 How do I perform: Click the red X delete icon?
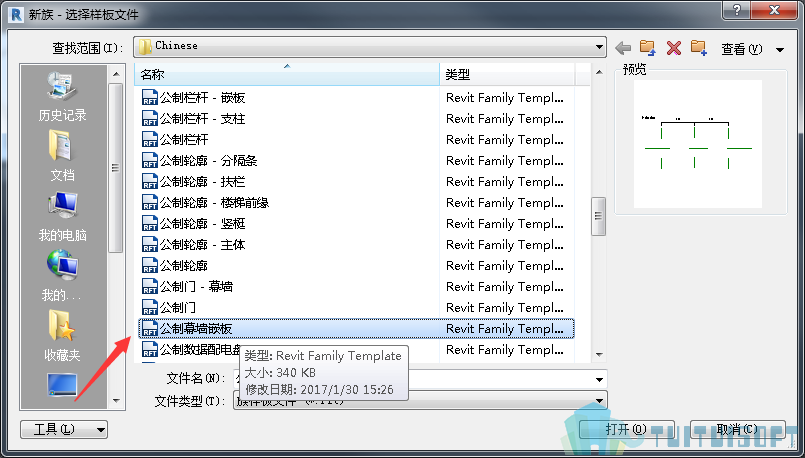(x=674, y=48)
